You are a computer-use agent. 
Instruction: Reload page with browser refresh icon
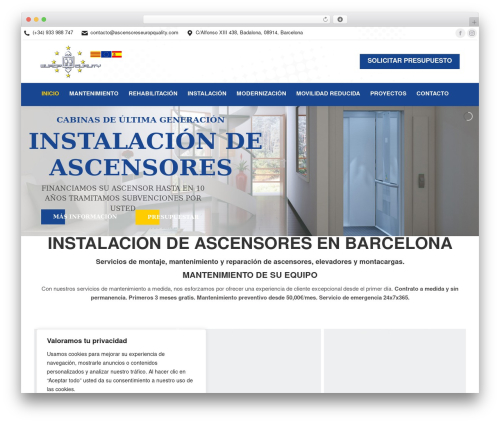(x=325, y=20)
